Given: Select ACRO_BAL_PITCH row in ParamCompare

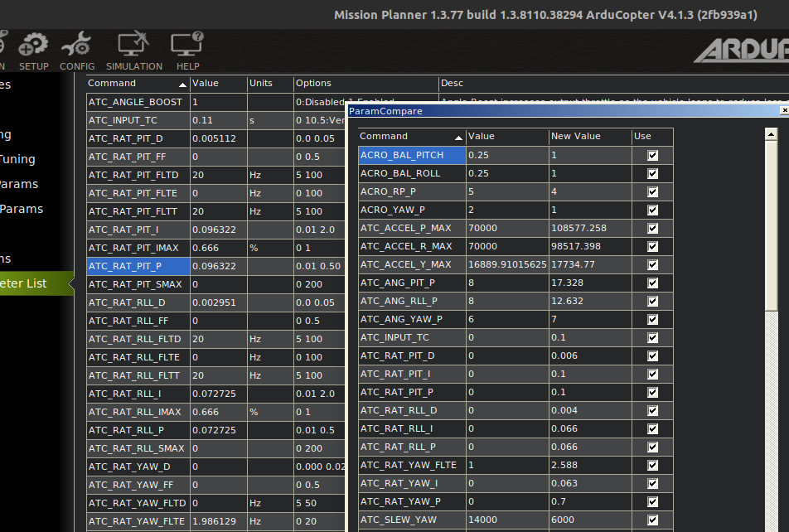Looking at the screenshot, I should click(412, 155).
